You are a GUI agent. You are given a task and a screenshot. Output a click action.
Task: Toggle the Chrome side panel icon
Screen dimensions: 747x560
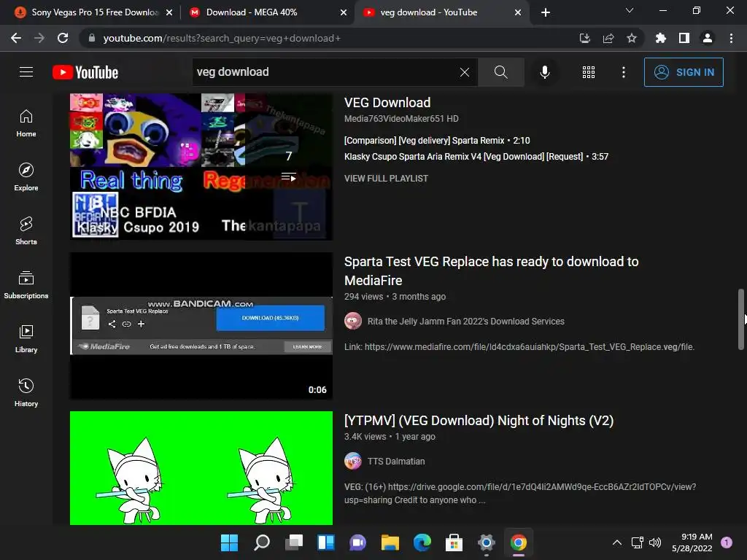coord(684,38)
